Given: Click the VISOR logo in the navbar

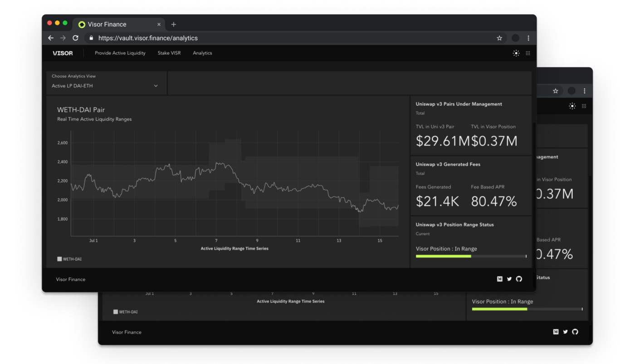Looking at the screenshot, I should (x=63, y=53).
